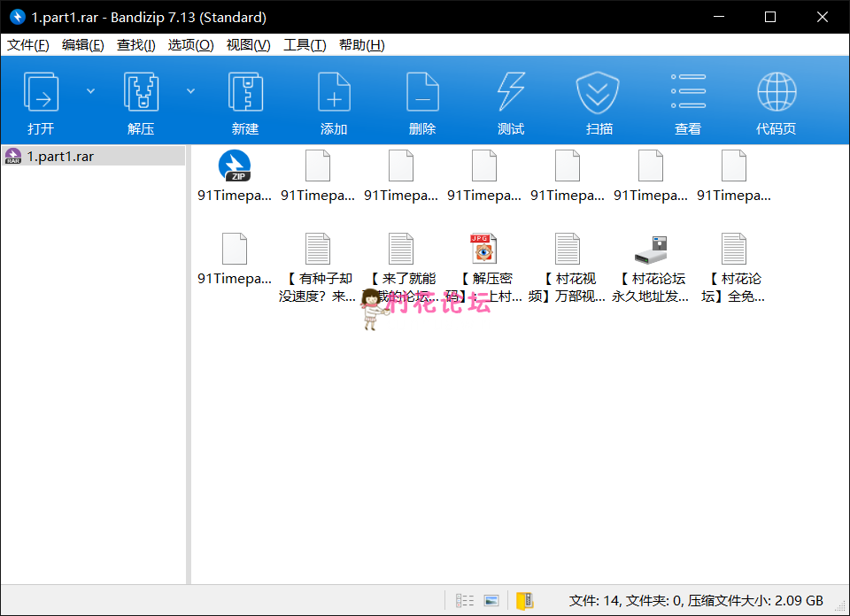Viewport: 850px width, 616px height.
Task: Open the 解压密码 JPG file
Action: [483, 249]
